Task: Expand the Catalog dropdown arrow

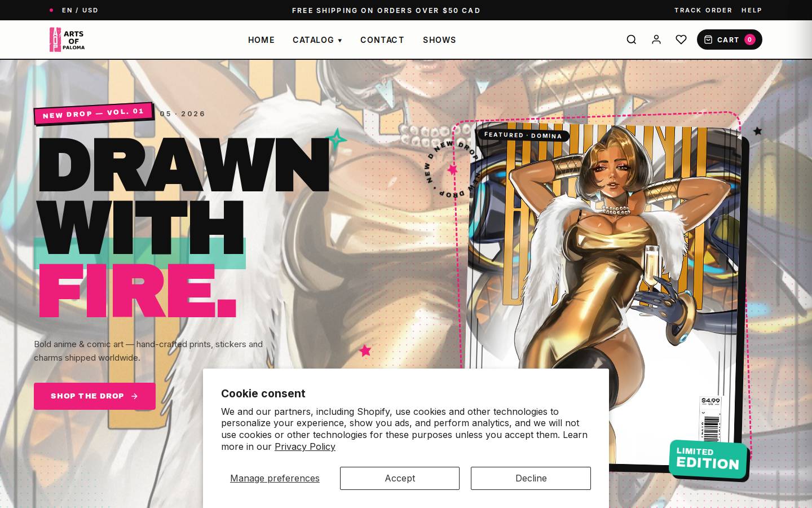Action: coord(340,41)
